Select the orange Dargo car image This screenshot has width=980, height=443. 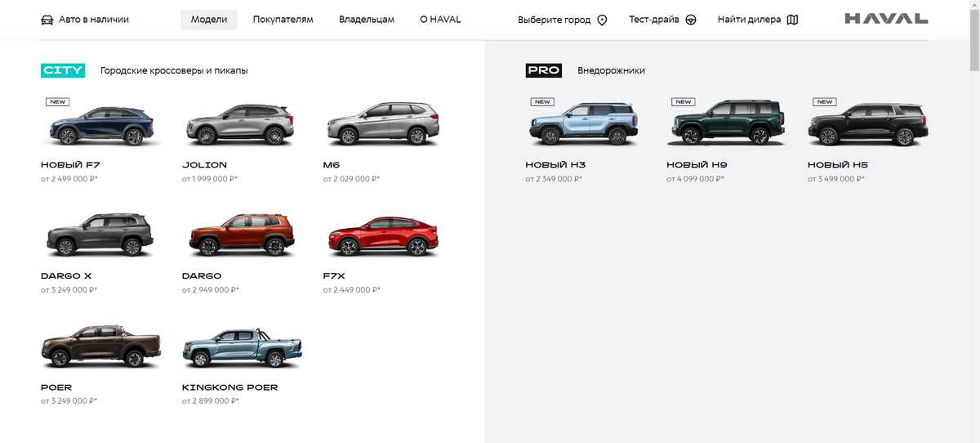pyautogui.click(x=243, y=235)
